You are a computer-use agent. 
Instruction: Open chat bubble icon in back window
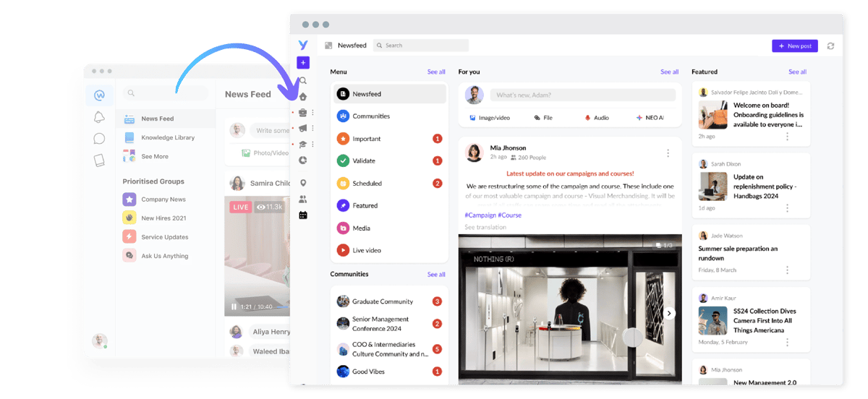tap(99, 139)
